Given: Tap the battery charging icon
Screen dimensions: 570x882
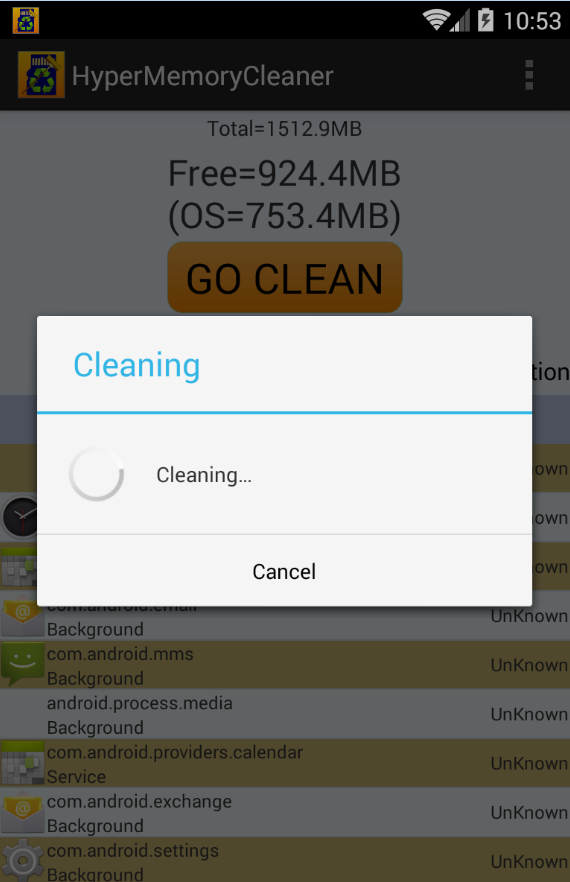Looking at the screenshot, I should pos(485,20).
